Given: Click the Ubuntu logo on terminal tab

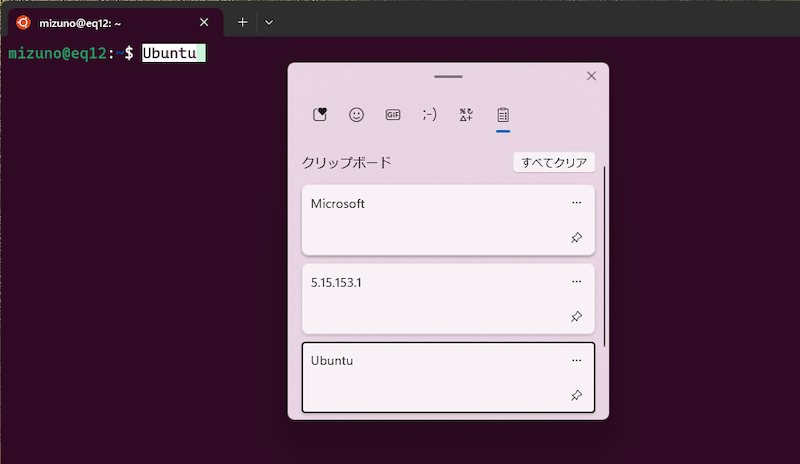Looking at the screenshot, I should pyautogui.click(x=23, y=22).
